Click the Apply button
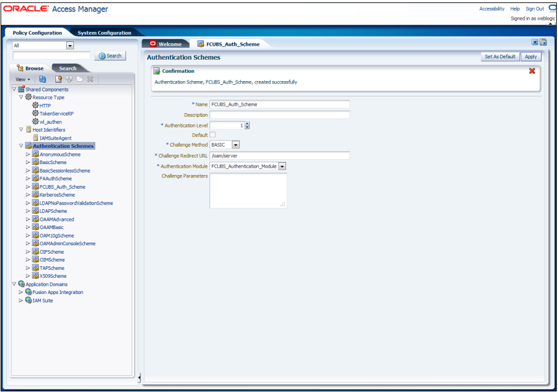 (530, 57)
